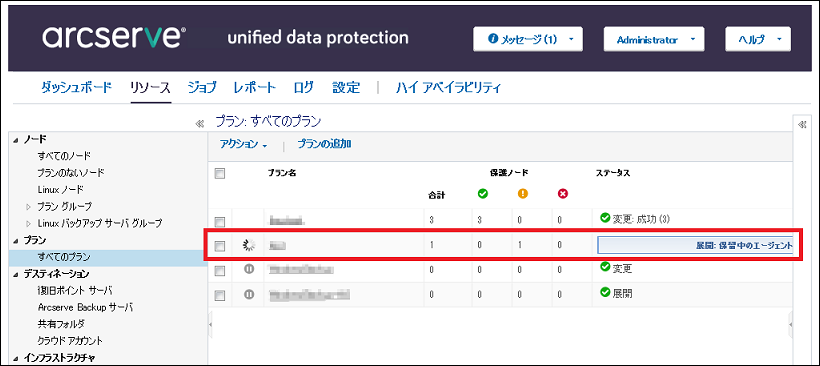Click the pause icon in last plan row
Image resolution: width=820 pixels, height=366 pixels.
[x=249, y=294]
